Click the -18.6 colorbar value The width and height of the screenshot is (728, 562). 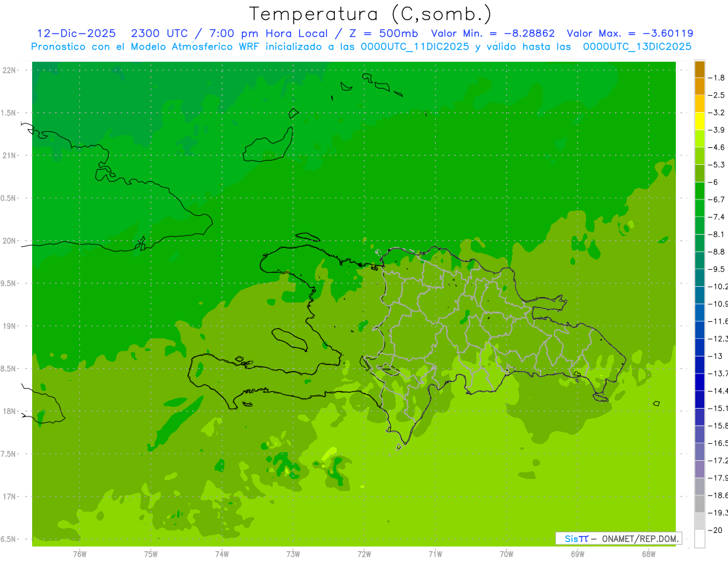tap(718, 495)
